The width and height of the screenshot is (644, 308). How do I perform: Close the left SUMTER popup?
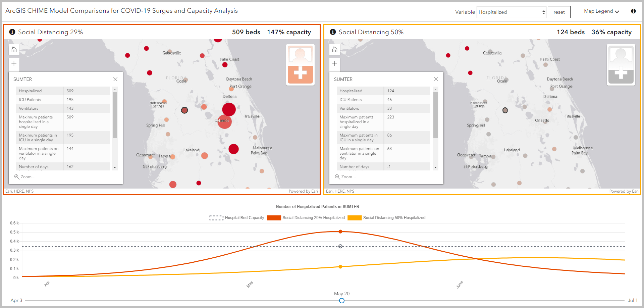[x=115, y=79]
